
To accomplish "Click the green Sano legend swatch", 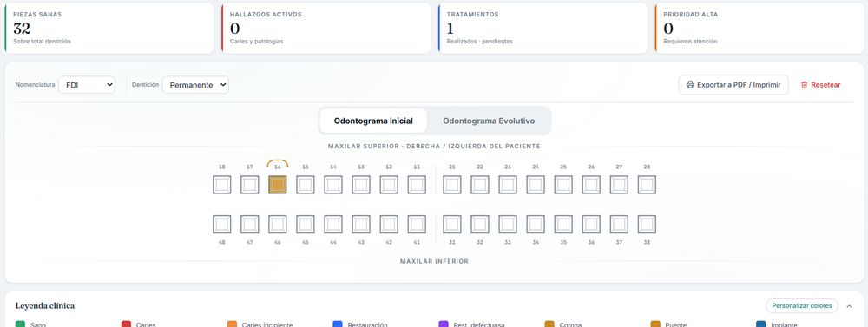I will tap(21, 324).
